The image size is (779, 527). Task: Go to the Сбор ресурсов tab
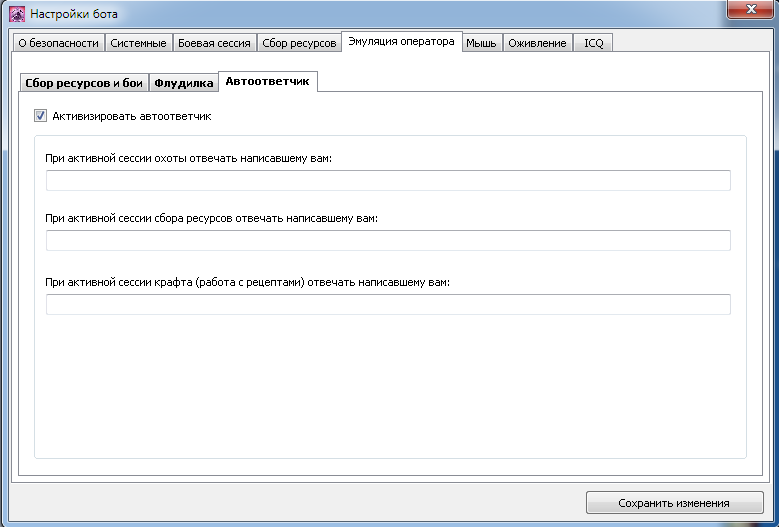click(x=300, y=43)
